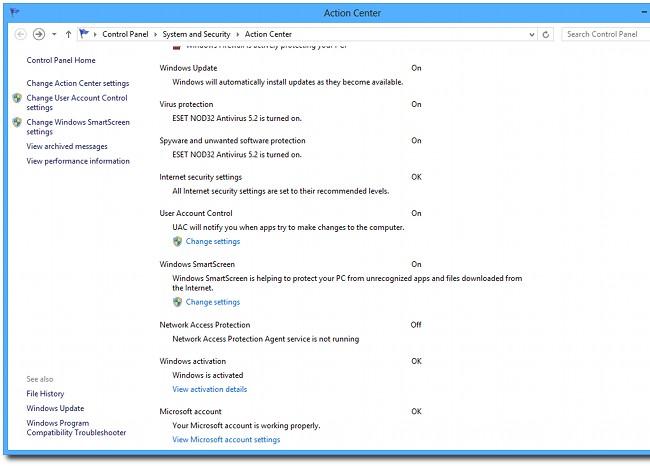Screen dimensions: 650x466
Task: Click the Action Center title bar flag icon
Action: tap(15, 12)
